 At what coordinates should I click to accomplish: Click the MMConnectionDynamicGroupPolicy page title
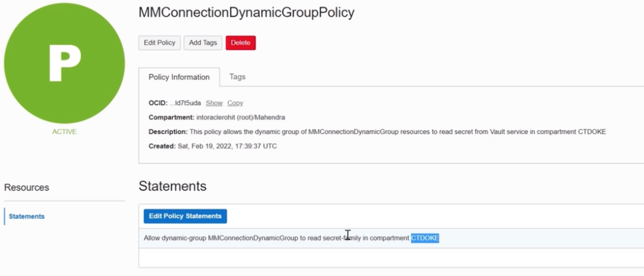246,13
